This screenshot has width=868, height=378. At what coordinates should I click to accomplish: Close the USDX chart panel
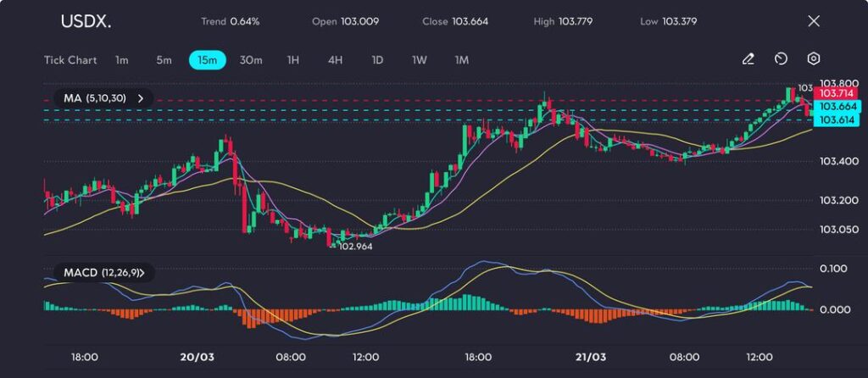[814, 21]
